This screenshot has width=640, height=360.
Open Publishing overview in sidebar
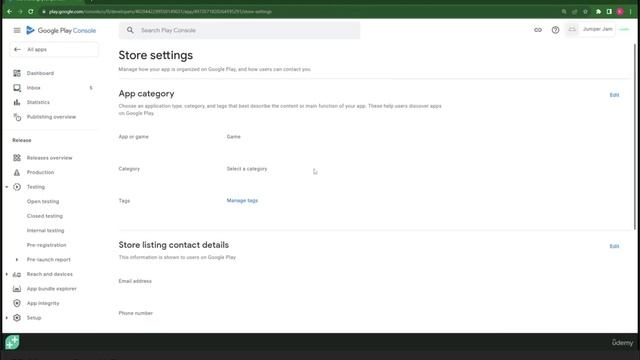51,117
